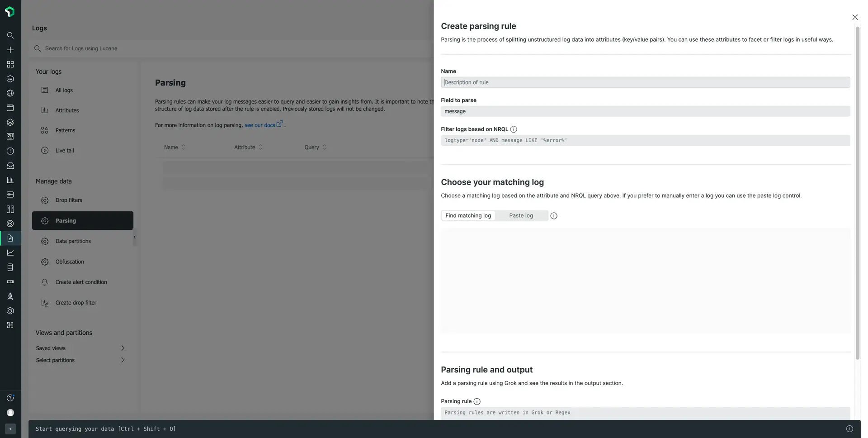Close the Create parsing rule panel
This screenshot has width=868, height=438.
(x=855, y=17)
